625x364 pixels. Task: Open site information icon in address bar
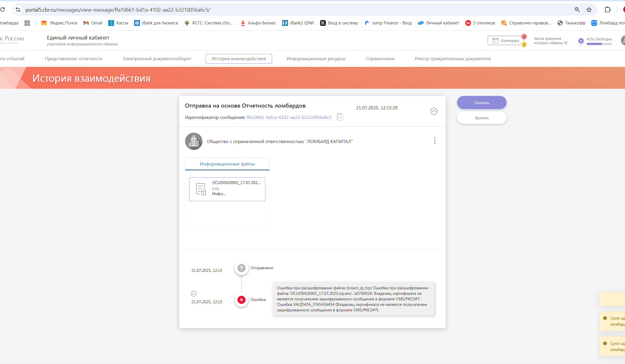(18, 10)
